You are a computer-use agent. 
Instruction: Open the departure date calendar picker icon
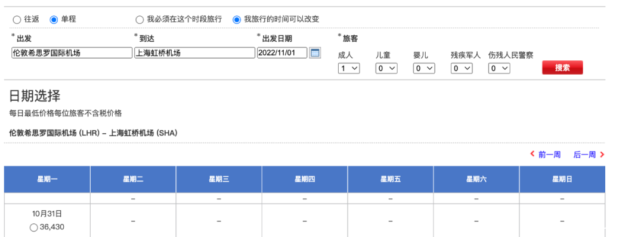315,53
